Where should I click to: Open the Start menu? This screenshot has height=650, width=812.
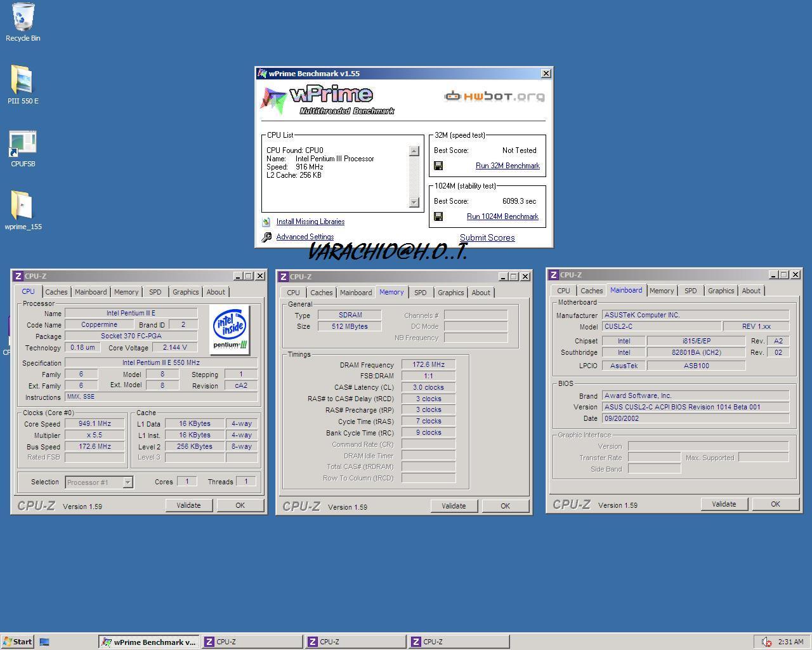17,642
